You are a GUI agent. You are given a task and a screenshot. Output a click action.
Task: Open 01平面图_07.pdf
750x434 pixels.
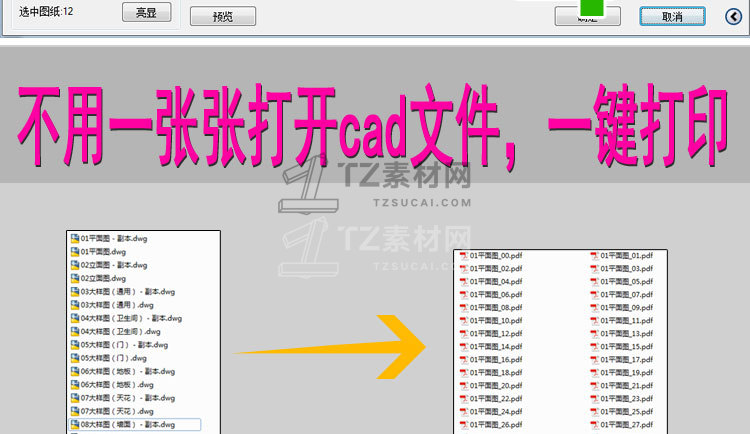(621, 295)
